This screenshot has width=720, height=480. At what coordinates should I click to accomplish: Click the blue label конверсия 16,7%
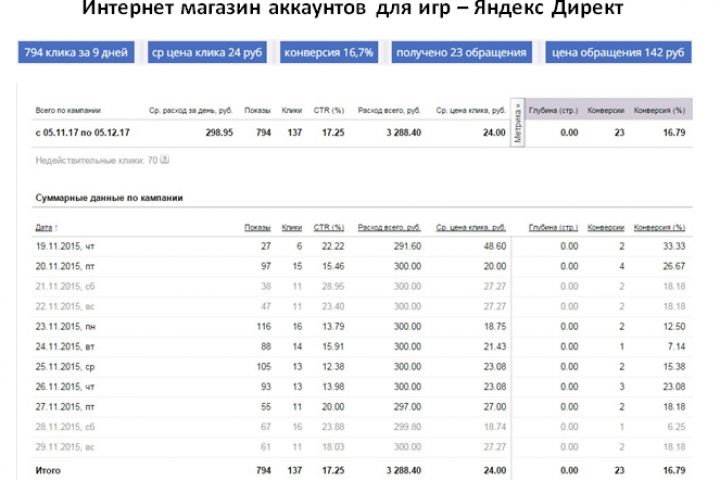329,52
